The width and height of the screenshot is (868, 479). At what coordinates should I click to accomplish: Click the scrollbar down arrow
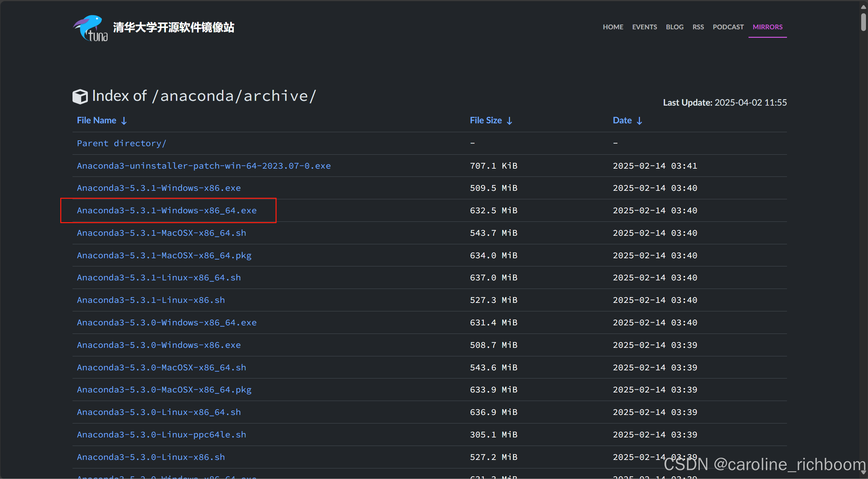click(x=864, y=472)
